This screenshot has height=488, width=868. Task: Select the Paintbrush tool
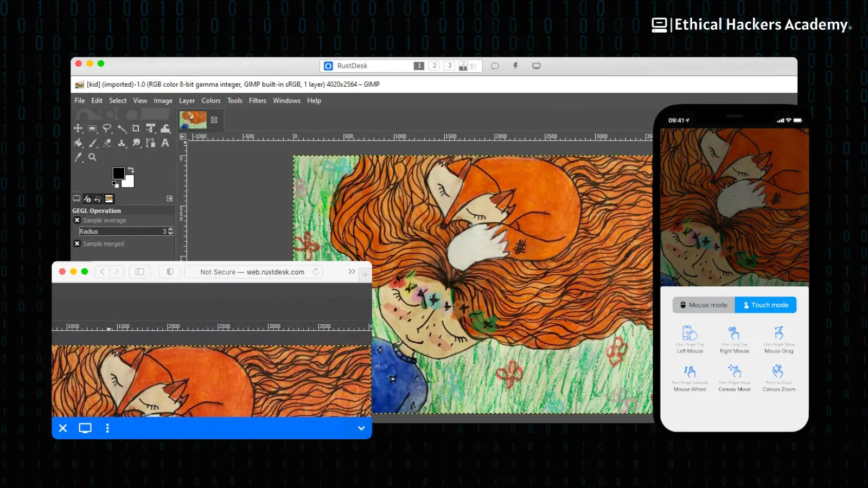(x=93, y=143)
